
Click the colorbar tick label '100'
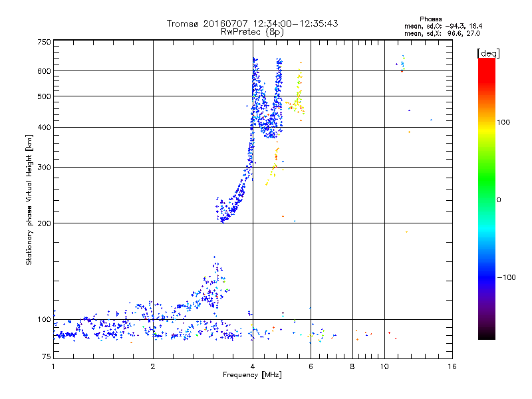point(503,122)
